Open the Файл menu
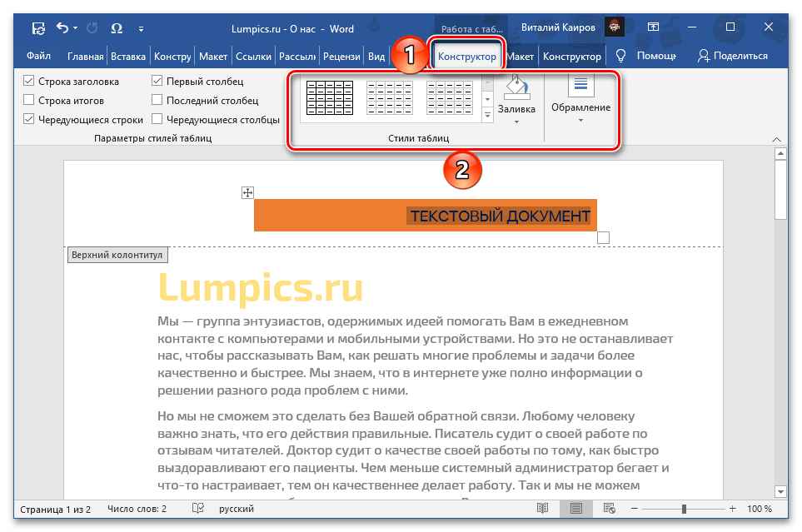Screen dimensions: 802x532 click(38, 56)
